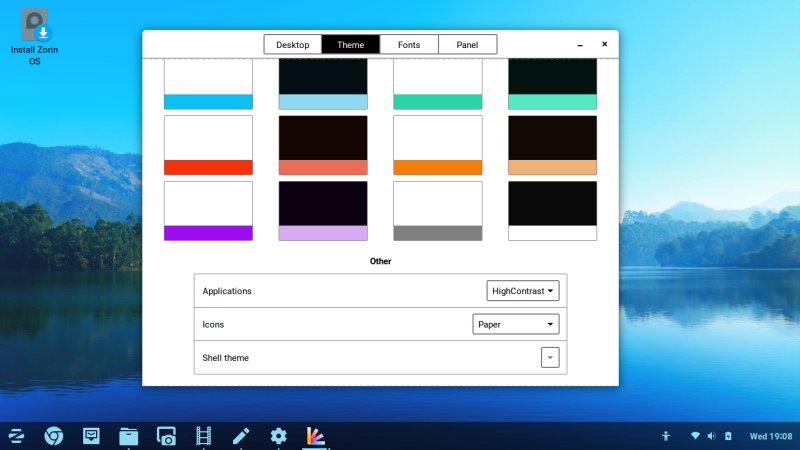This screenshot has width=800, height=450.
Task: Minimize the Zorin Appearance window
Action: tap(580, 45)
